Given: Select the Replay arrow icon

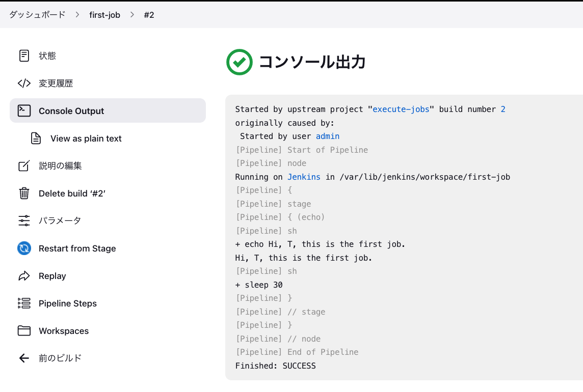Looking at the screenshot, I should pos(23,276).
